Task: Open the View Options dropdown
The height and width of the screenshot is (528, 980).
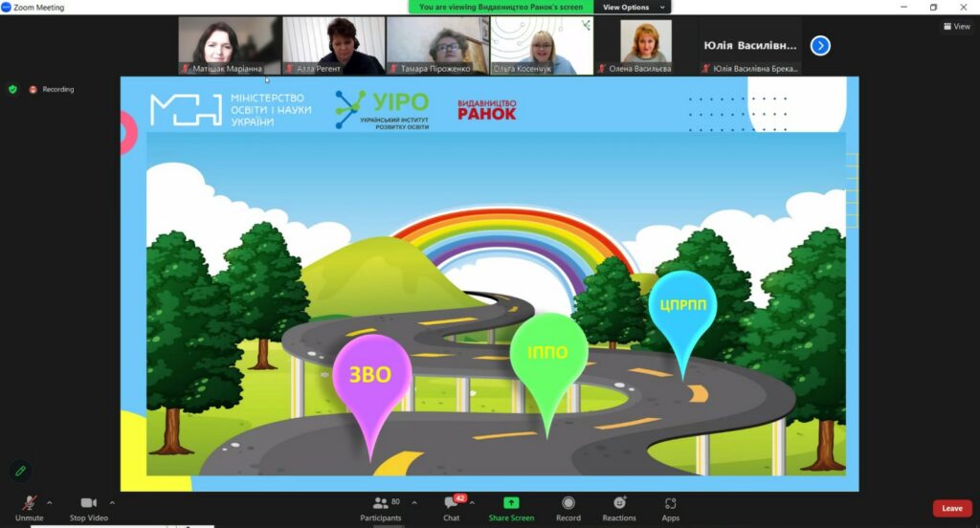Action: pos(632,7)
